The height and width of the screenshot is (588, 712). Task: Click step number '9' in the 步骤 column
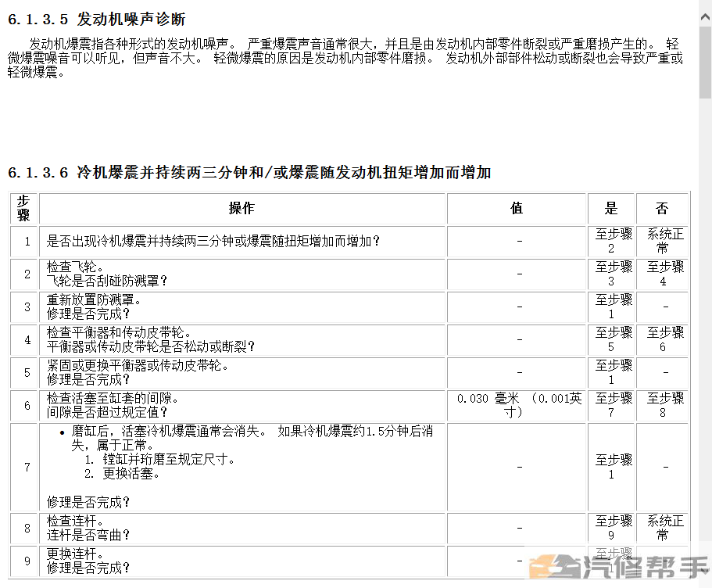(27, 561)
